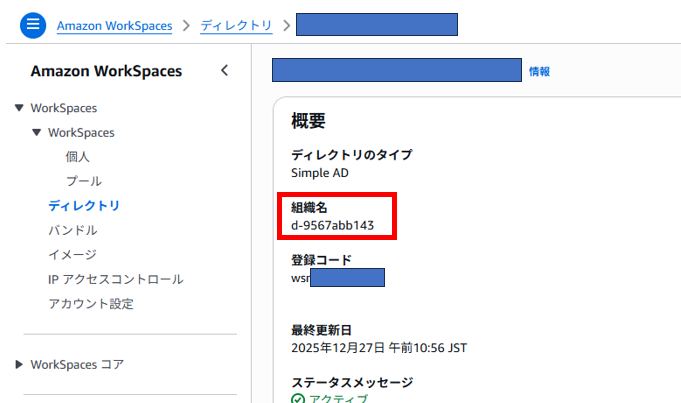Click the アクティブ status text

pyautogui.click(x=338, y=399)
